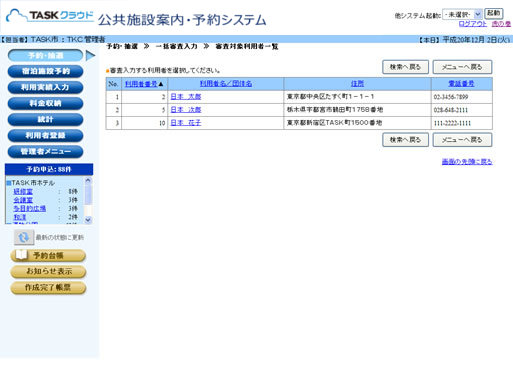The height and width of the screenshot is (366, 513).
Task: Click the bottom 検索へ戻る button
Action: 405,140
